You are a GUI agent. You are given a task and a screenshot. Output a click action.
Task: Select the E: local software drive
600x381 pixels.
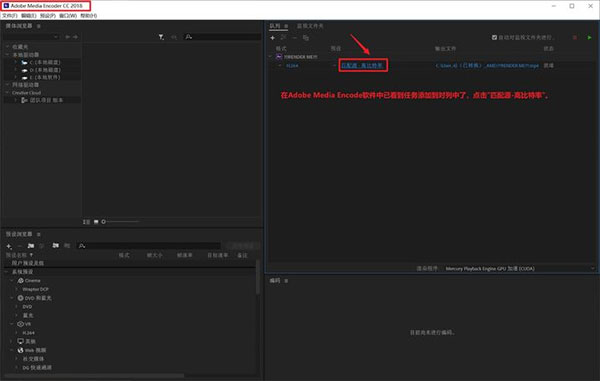45,77
